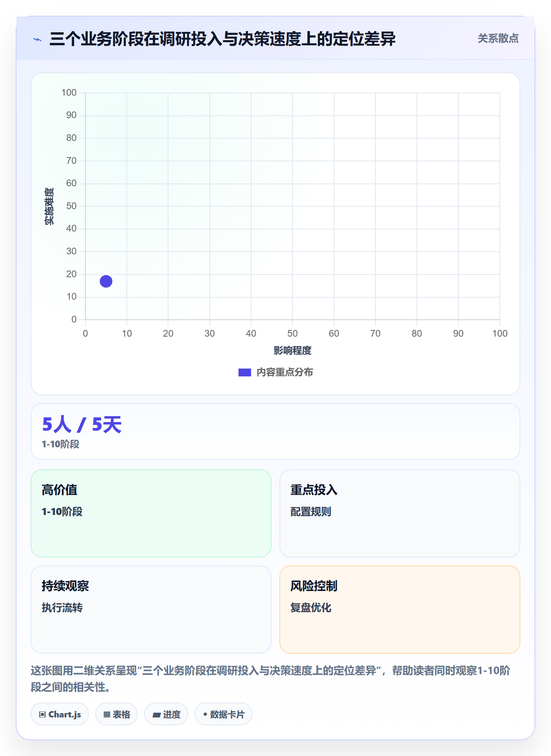Click the 配置规则 text in 重点投入 card
This screenshot has height=756, width=551.
[x=311, y=511]
